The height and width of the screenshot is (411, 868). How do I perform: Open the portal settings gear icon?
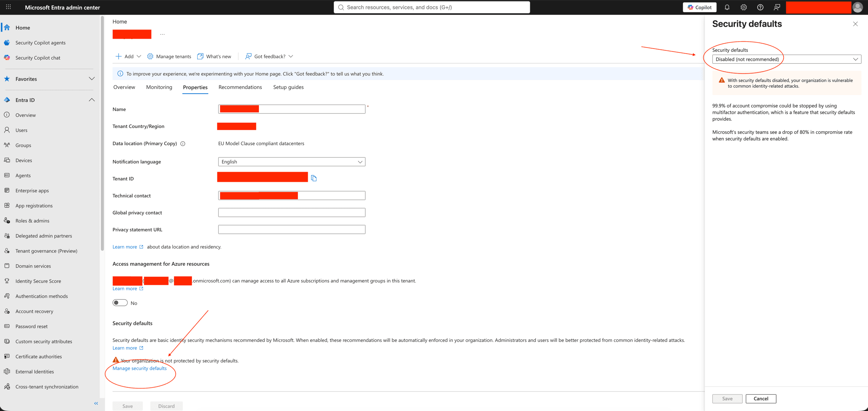click(x=744, y=7)
